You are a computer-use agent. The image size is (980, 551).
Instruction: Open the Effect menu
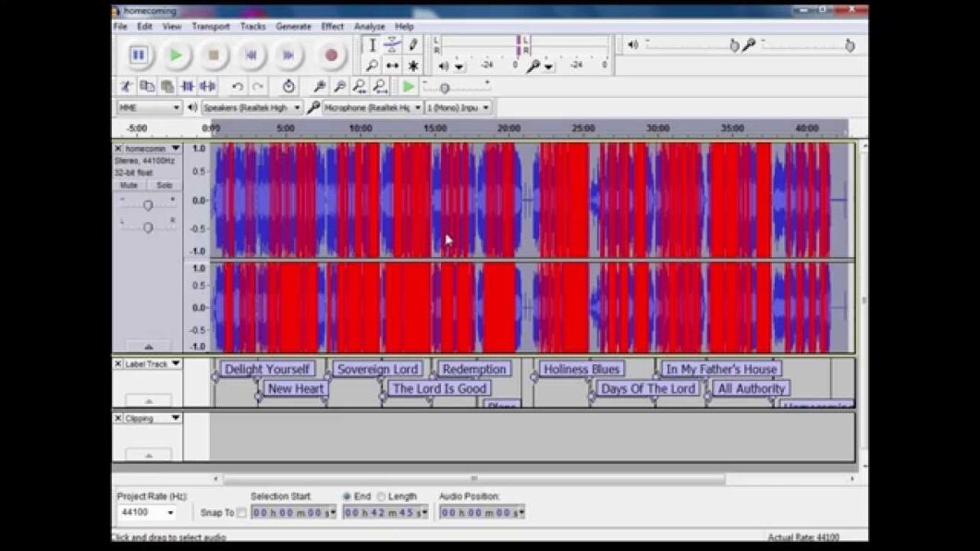point(331,26)
